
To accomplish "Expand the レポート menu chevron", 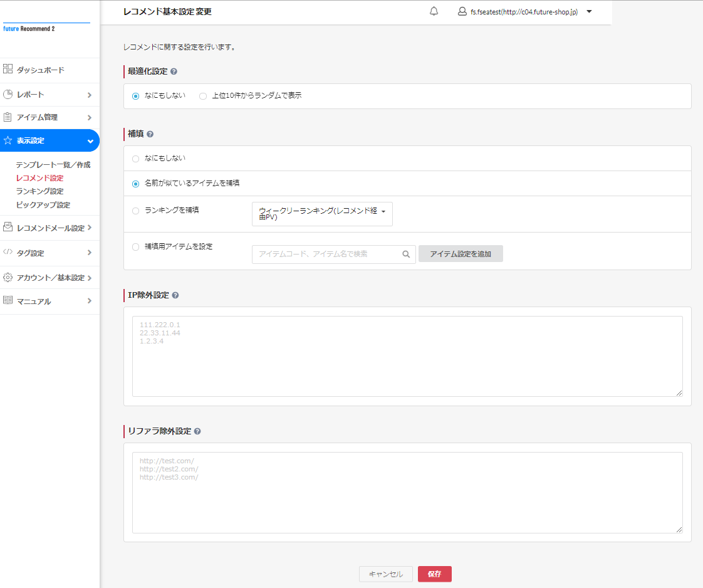I will tap(90, 95).
